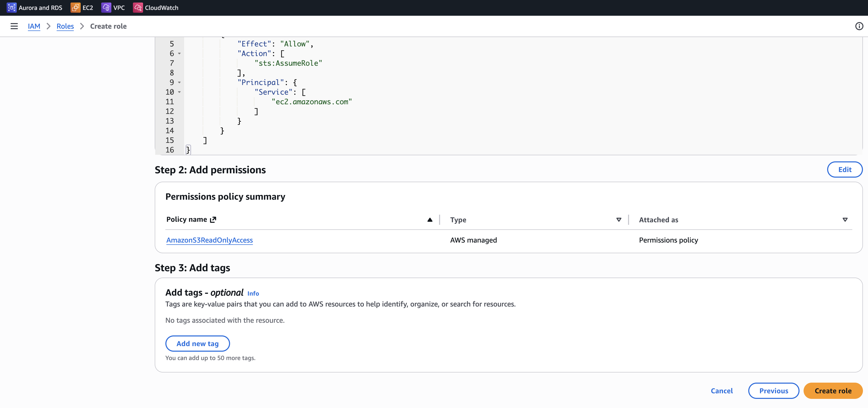Collapse the Action array on line 6
This screenshot has width=868, height=408.
tap(179, 54)
